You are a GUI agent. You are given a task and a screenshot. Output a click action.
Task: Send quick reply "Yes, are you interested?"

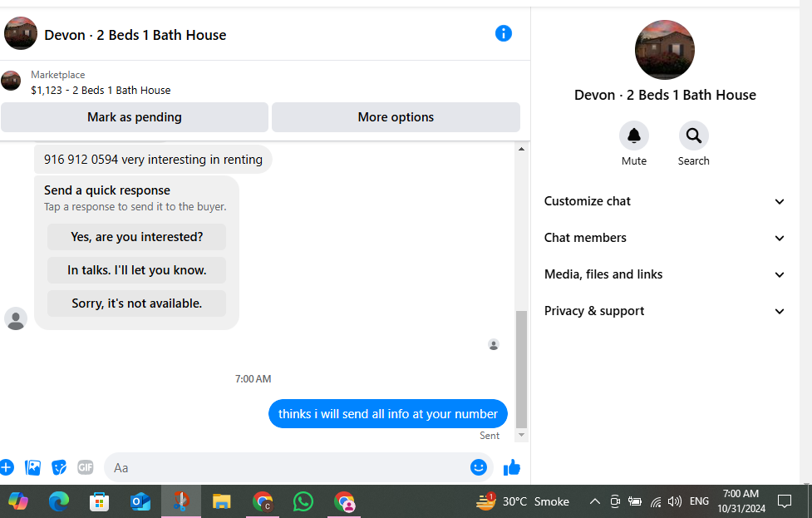(136, 237)
